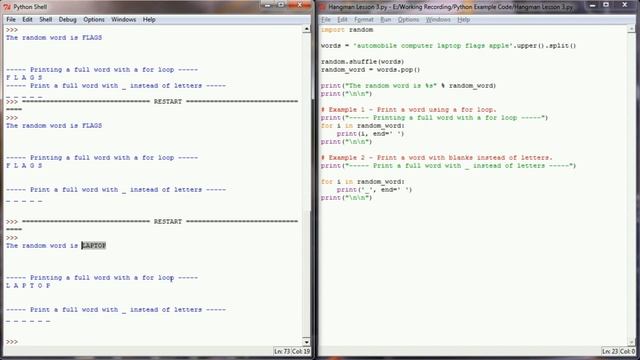Viewport: 640px width, 360px height.
Task: Minimize the Hangman Lesson editor window
Action: click(x=593, y=5)
